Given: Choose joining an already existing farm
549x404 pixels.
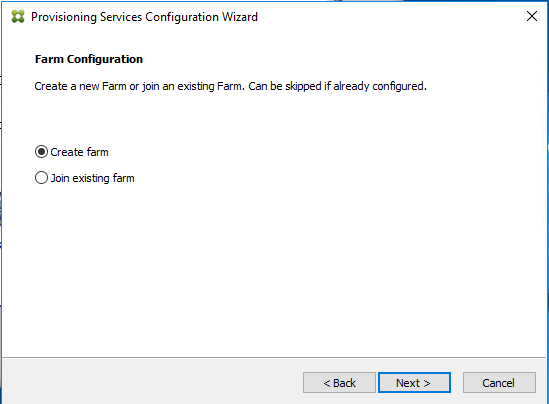Looking at the screenshot, I should pos(41,178).
